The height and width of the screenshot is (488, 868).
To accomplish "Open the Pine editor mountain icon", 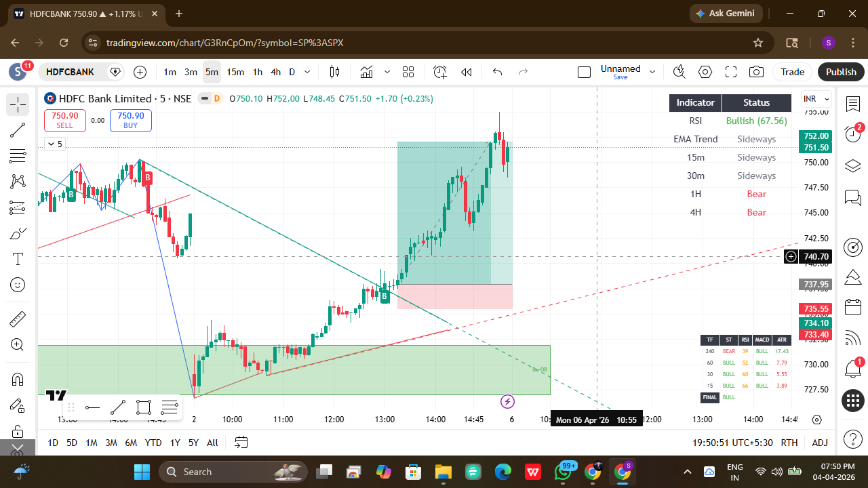I will tap(852, 277).
